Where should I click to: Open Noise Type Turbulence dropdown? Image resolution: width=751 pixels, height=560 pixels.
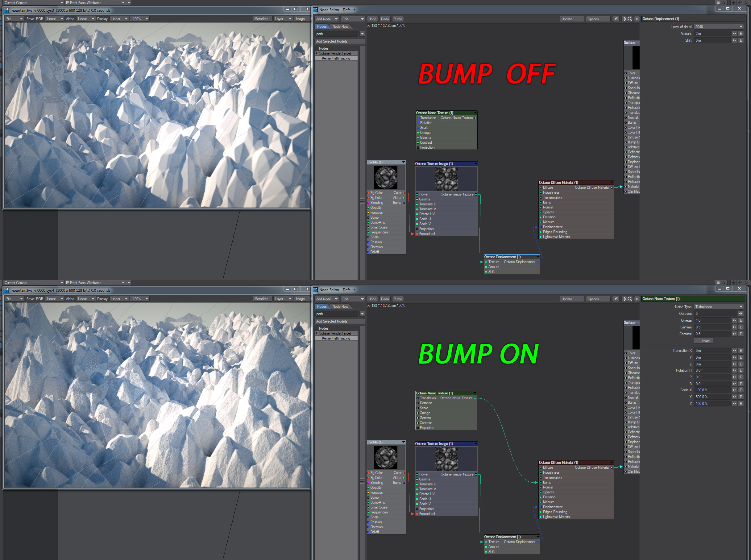coord(718,307)
